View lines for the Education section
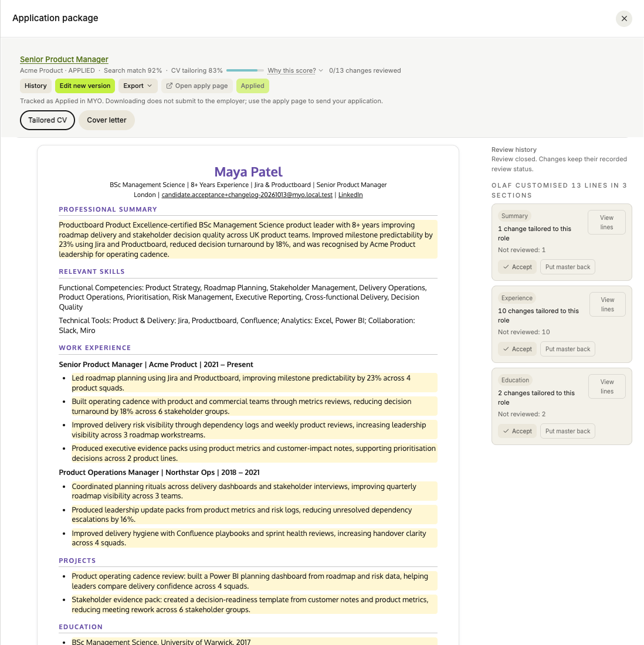 [607, 386]
